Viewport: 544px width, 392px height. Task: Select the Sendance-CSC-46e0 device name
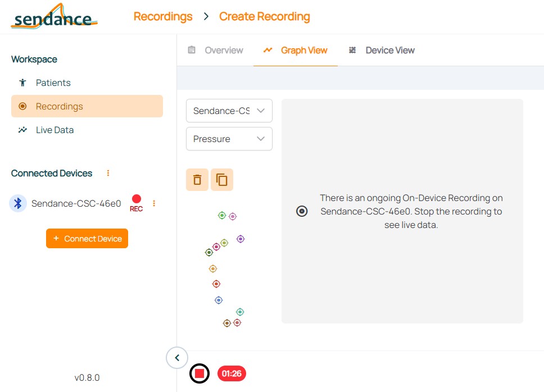pyautogui.click(x=76, y=203)
